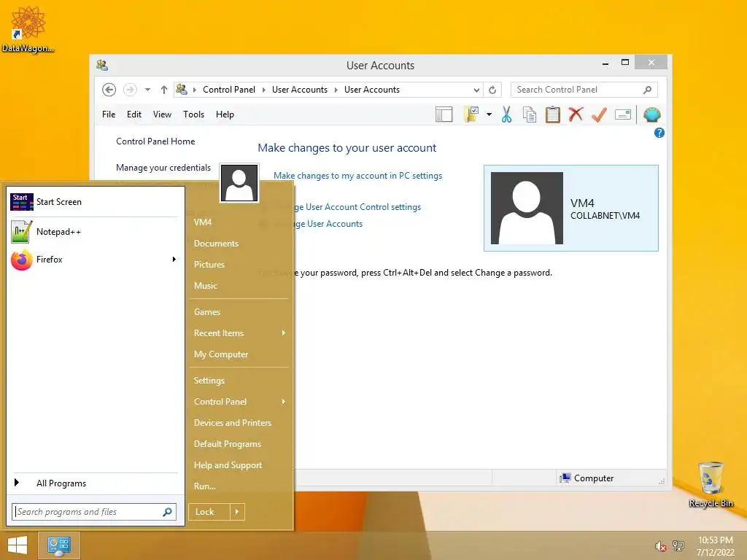Open Manage your credentials link

(163, 168)
